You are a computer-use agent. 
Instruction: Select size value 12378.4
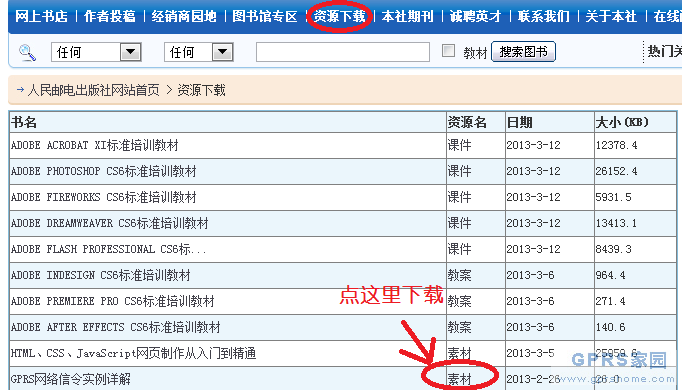pyautogui.click(x=617, y=145)
